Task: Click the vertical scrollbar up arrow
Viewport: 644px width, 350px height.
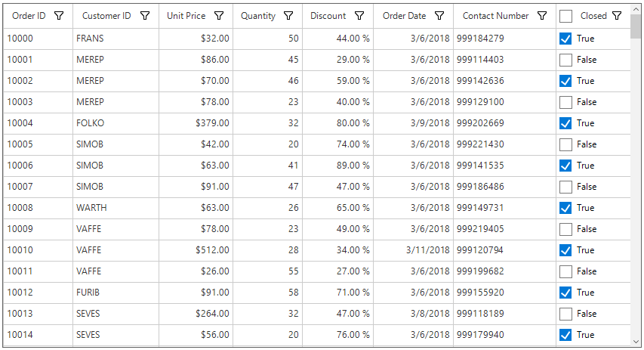Action: [x=636, y=10]
